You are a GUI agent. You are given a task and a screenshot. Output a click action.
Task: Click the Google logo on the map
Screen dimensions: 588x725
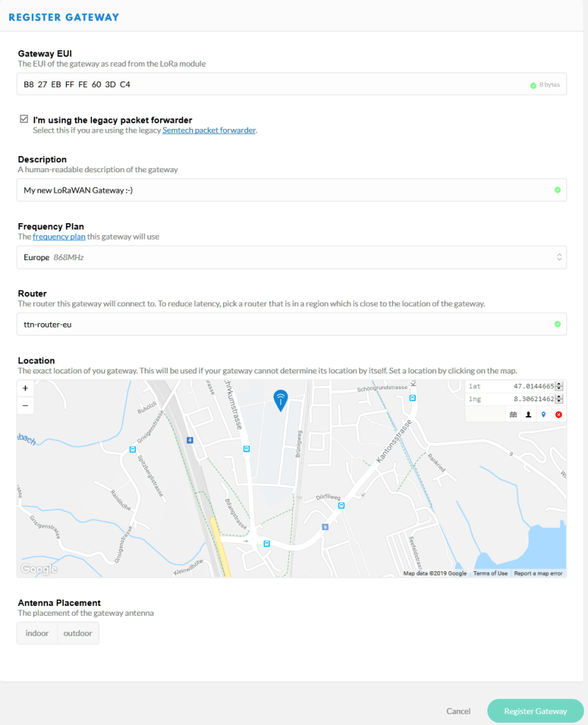tap(38, 569)
